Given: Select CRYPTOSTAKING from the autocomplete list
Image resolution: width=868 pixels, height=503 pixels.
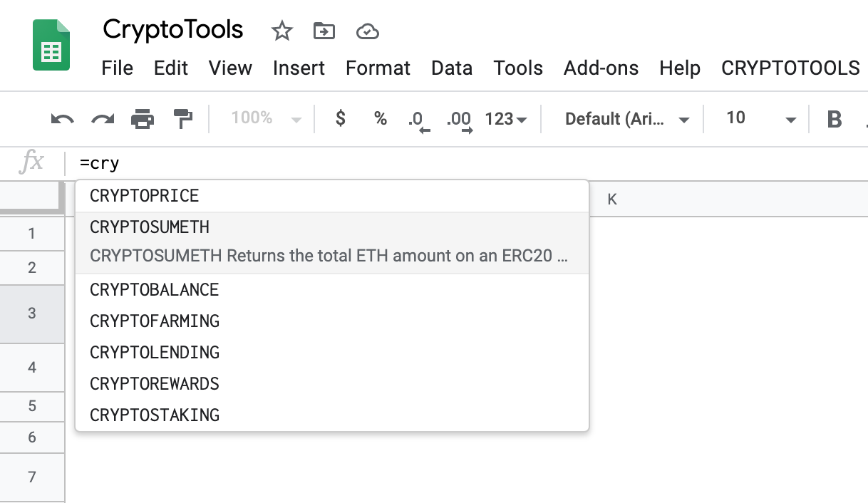Looking at the screenshot, I should coord(332,415).
